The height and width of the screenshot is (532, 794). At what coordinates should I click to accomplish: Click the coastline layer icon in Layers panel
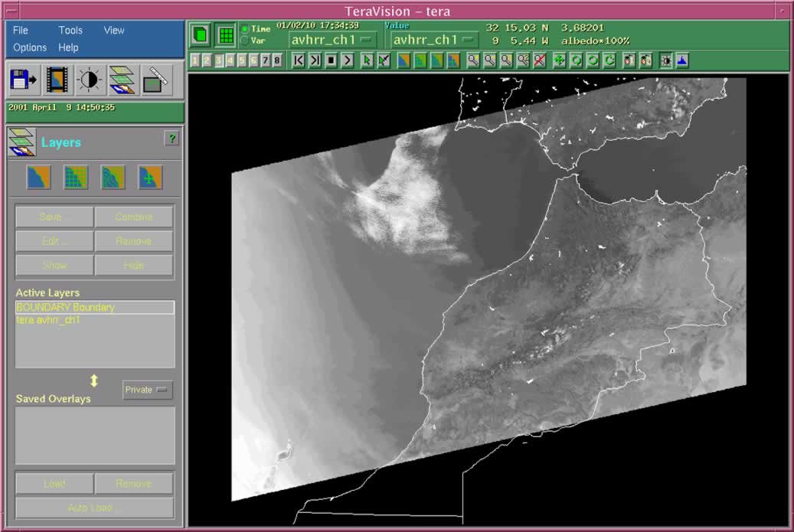pyautogui.click(x=39, y=178)
